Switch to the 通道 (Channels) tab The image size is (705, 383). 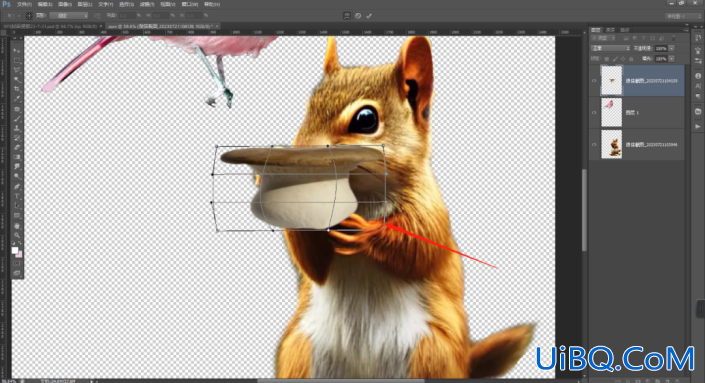[x=610, y=30]
